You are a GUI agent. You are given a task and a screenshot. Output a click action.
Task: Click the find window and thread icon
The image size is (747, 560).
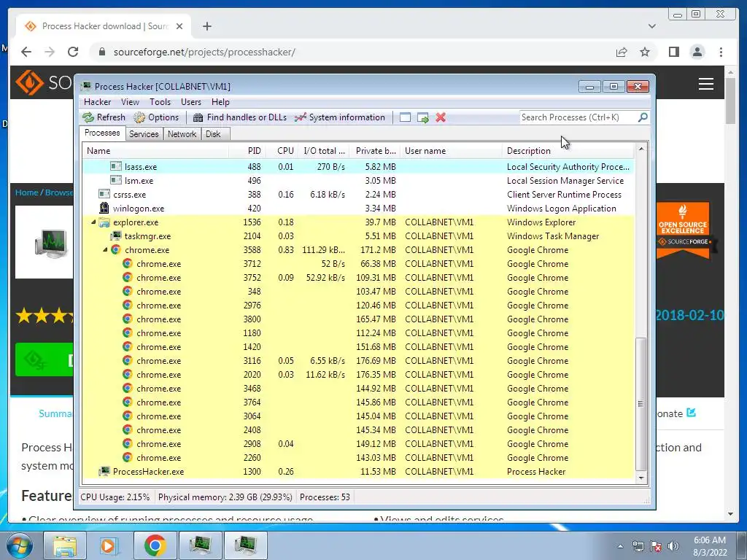pyautogui.click(x=422, y=117)
